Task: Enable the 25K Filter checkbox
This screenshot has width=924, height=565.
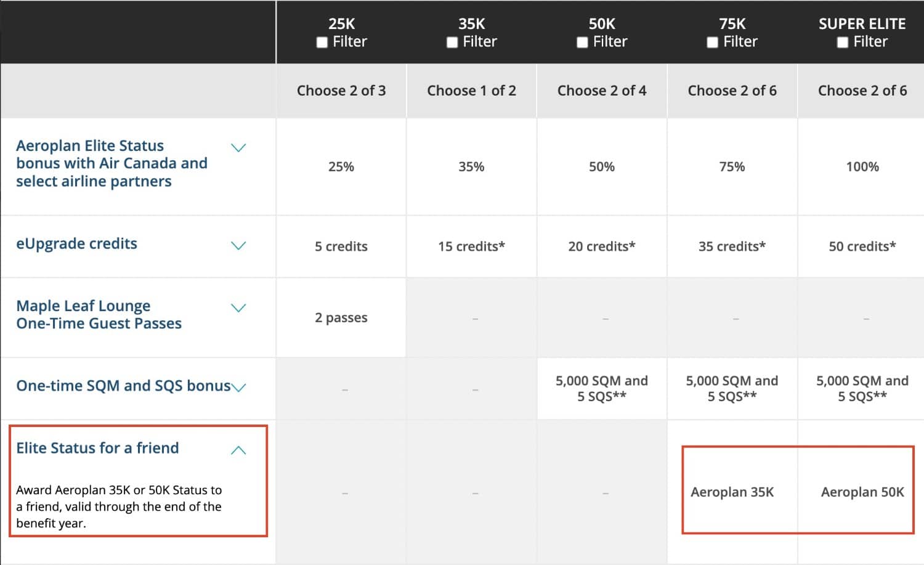Action: [x=321, y=42]
